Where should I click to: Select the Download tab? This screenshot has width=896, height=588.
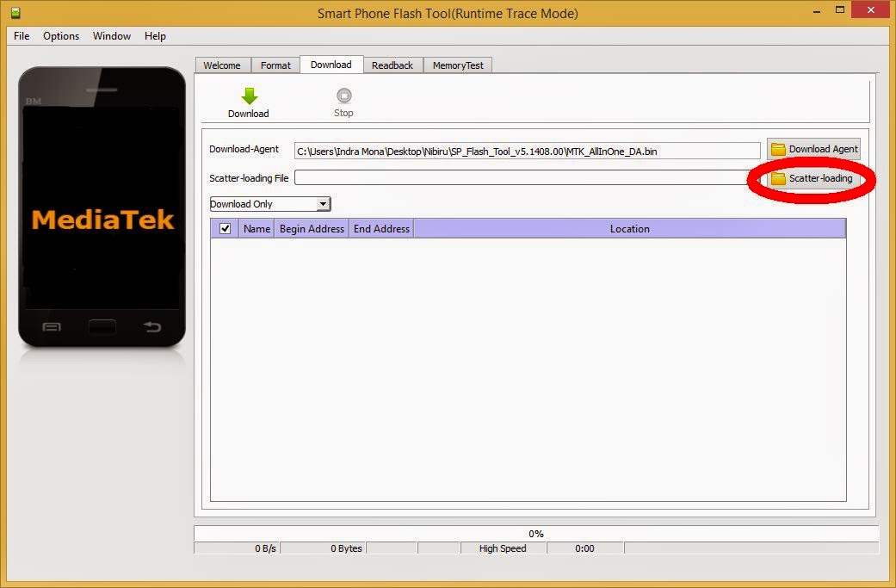tap(331, 65)
